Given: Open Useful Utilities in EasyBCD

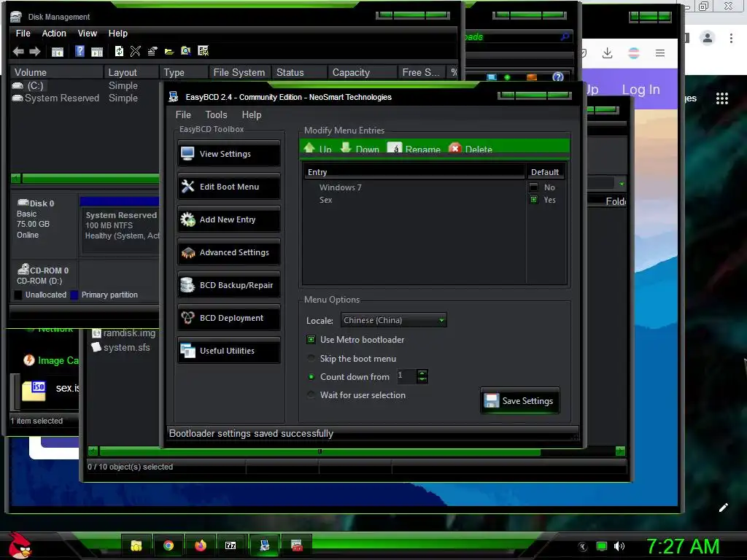Looking at the screenshot, I should [228, 351].
